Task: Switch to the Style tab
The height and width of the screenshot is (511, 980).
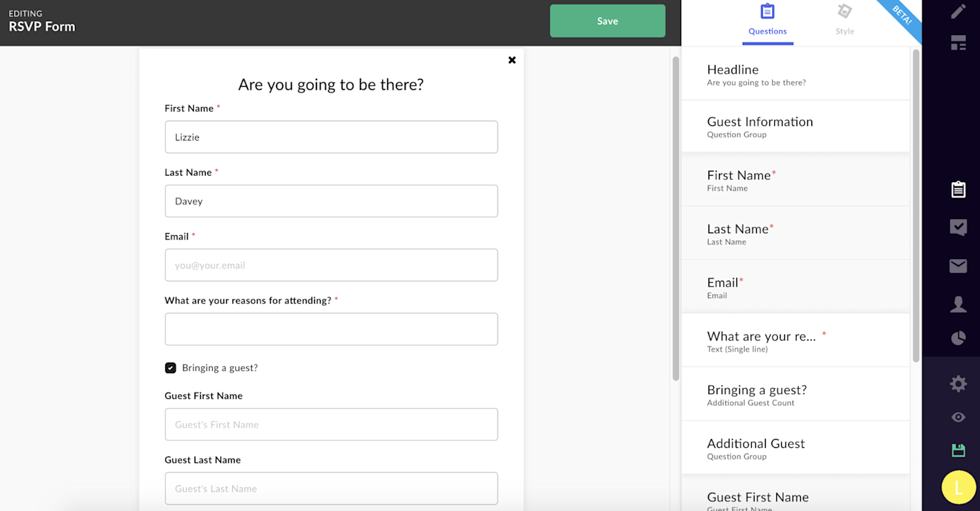Action: pyautogui.click(x=844, y=21)
